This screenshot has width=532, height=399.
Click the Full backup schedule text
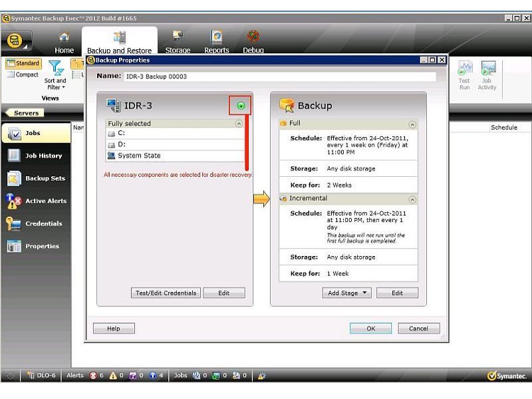click(x=368, y=145)
